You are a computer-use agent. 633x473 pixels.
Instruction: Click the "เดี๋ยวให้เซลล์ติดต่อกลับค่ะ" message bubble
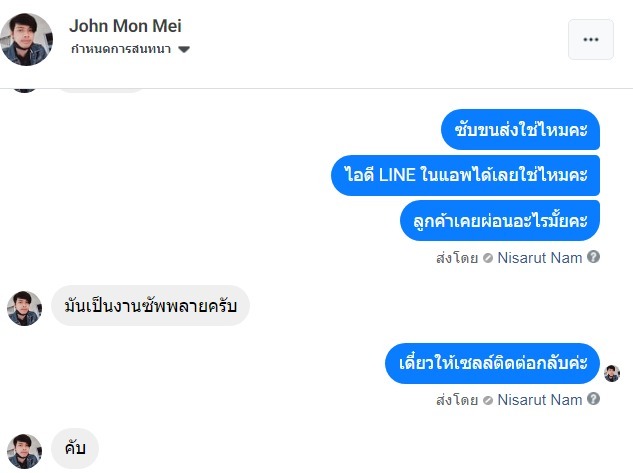(492, 363)
